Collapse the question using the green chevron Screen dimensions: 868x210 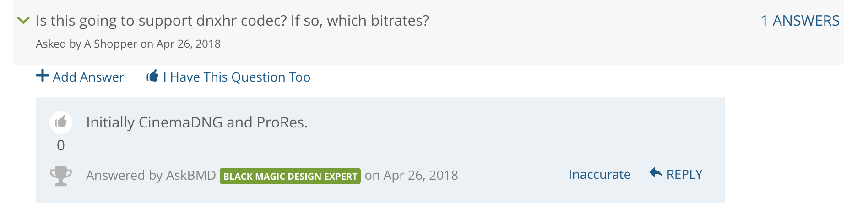(x=23, y=20)
